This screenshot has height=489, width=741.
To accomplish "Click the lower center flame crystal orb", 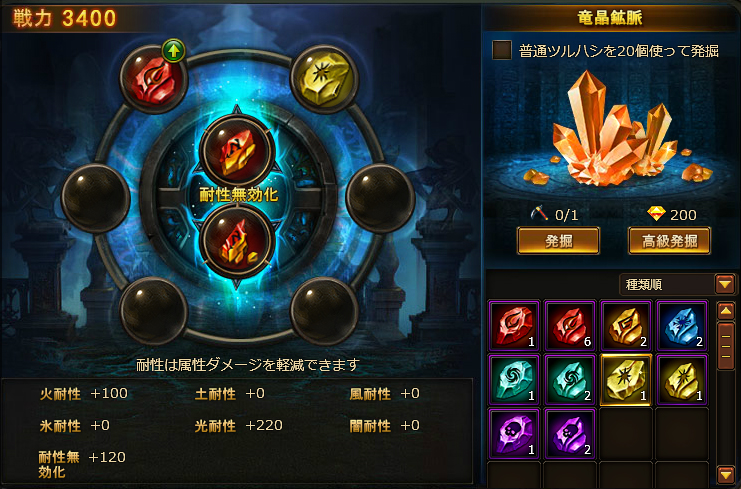I will click(239, 242).
